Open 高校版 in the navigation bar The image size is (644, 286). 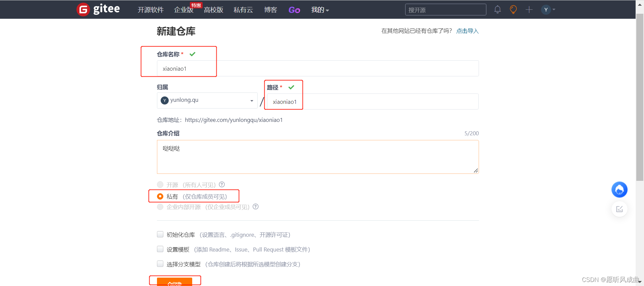tap(213, 10)
